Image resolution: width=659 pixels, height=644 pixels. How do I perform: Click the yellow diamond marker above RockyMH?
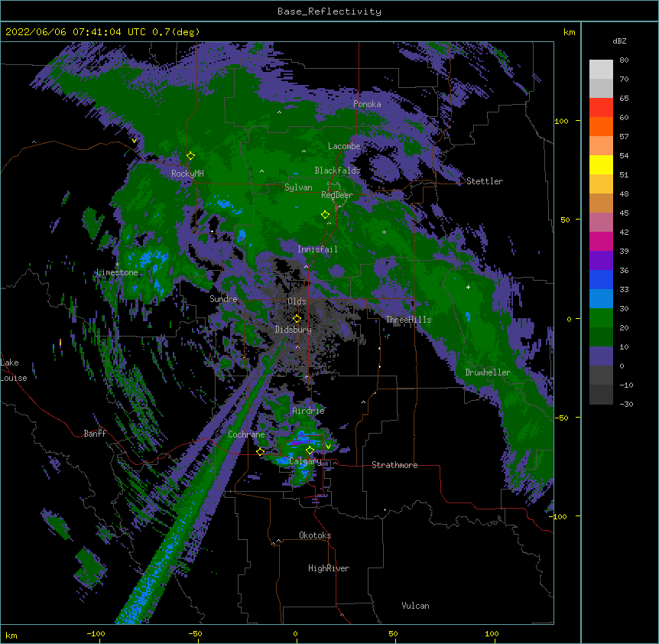[191, 156]
